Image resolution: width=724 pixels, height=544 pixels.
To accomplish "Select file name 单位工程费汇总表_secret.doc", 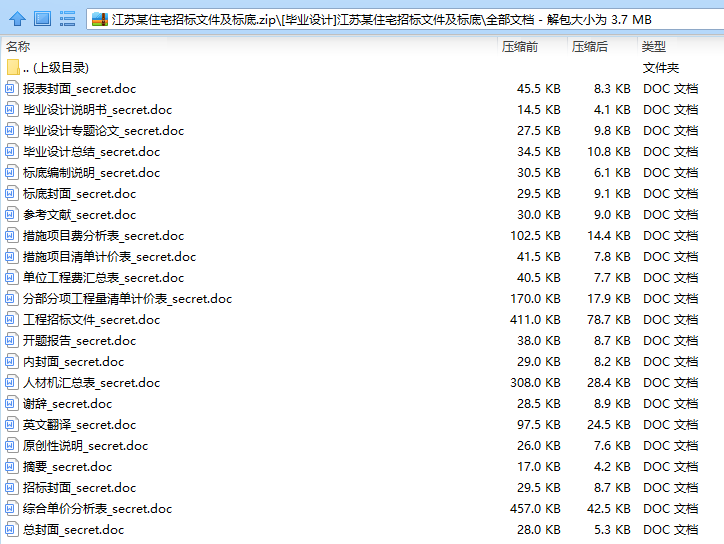I will point(103,278).
